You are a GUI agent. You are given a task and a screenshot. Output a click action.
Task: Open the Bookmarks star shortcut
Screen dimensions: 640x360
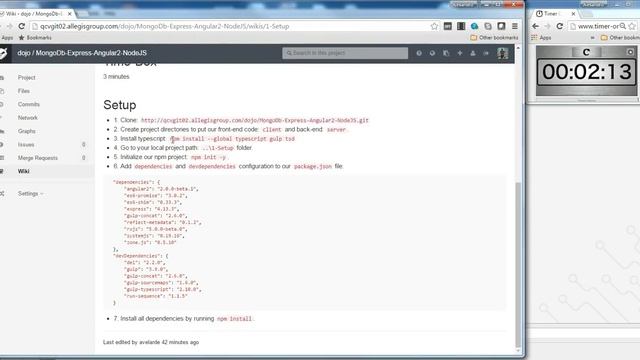click(x=35, y=38)
